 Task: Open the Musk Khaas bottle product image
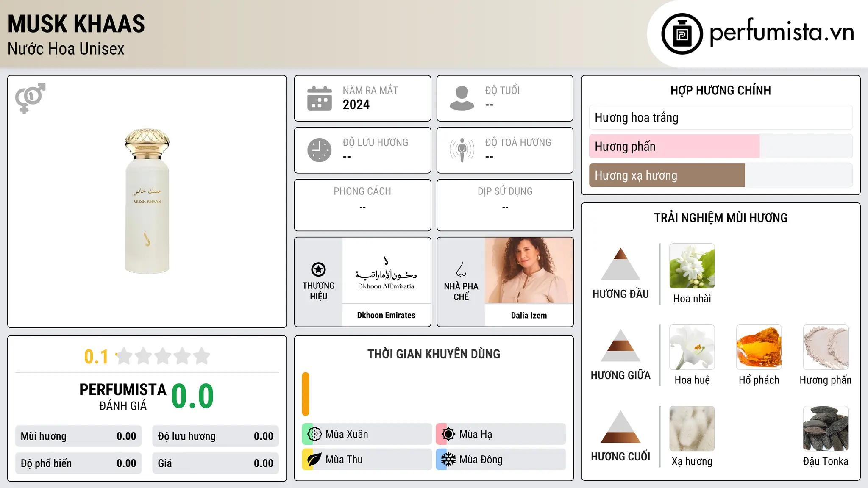tap(147, 201)
